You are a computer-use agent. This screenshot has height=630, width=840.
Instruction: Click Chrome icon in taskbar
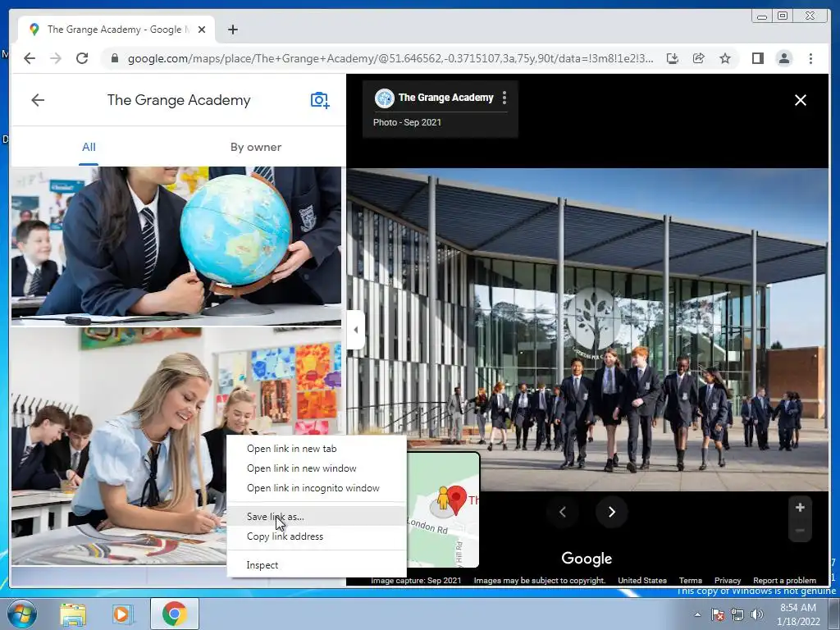tap(174, 614)
